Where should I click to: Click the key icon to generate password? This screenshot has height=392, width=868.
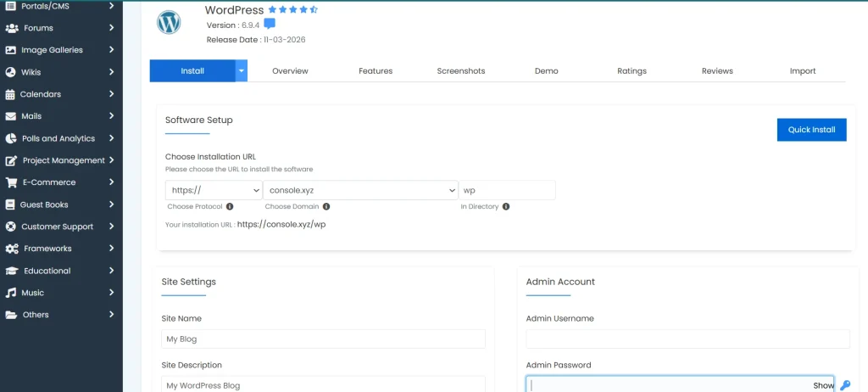tap(845, 385)
